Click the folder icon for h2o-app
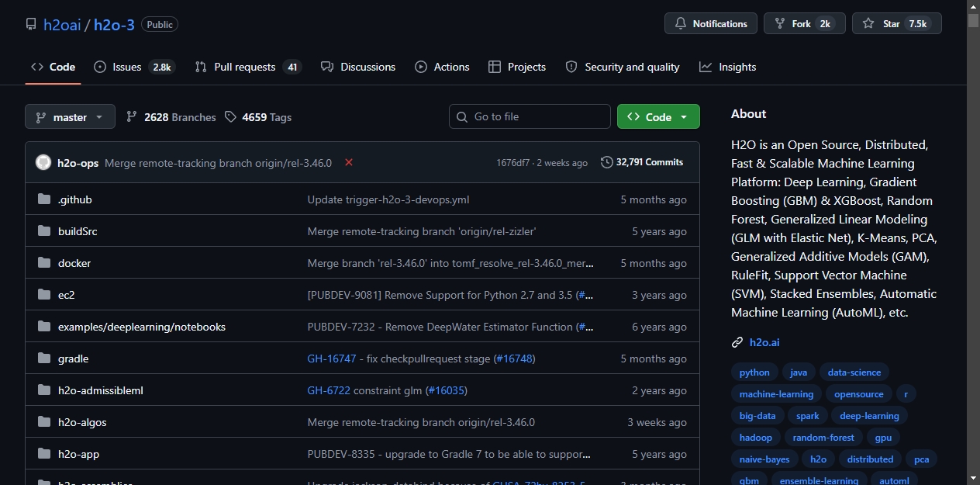Screen dimensions: 980x485 click(43, 454)
